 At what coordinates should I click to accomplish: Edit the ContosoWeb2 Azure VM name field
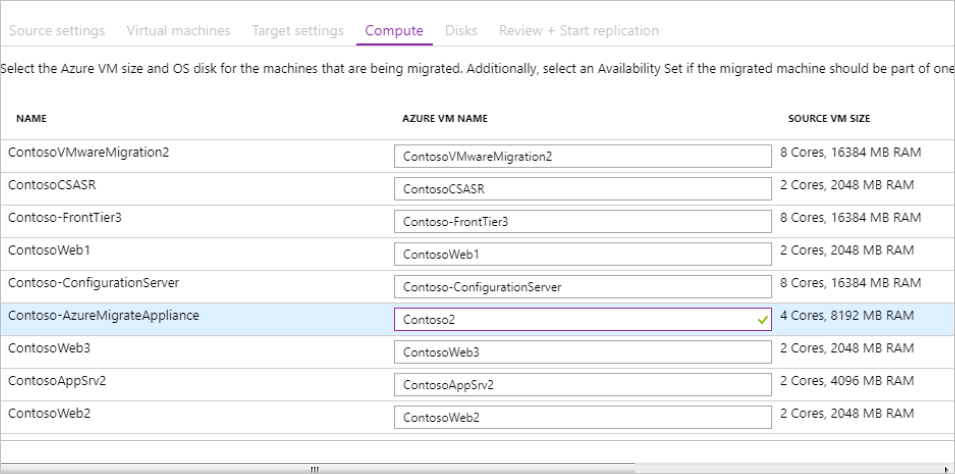click(x=582, y=418)
